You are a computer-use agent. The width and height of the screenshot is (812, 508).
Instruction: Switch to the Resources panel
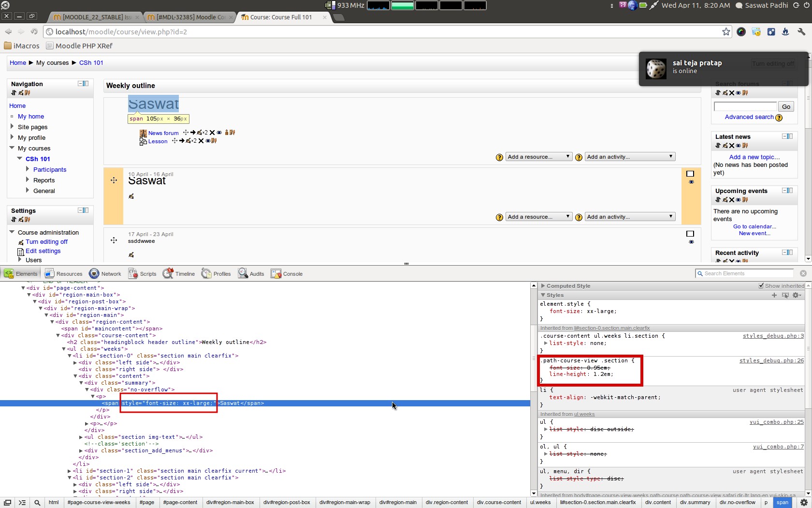[x=63, y=274]
